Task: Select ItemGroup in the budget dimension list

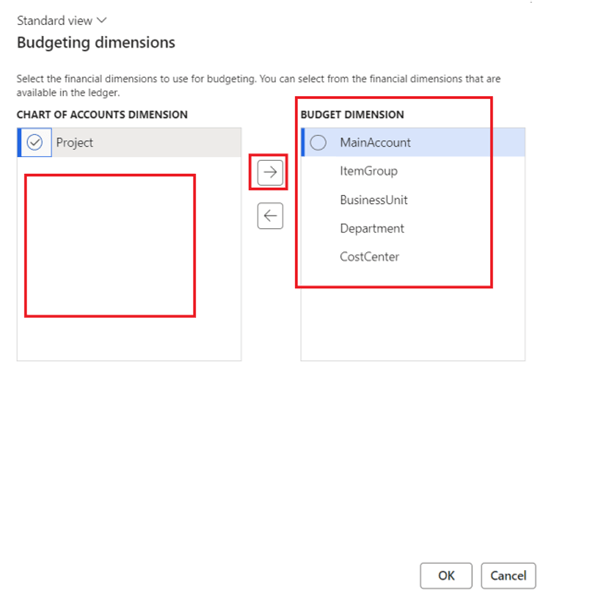Action: [x=368, y=171]
